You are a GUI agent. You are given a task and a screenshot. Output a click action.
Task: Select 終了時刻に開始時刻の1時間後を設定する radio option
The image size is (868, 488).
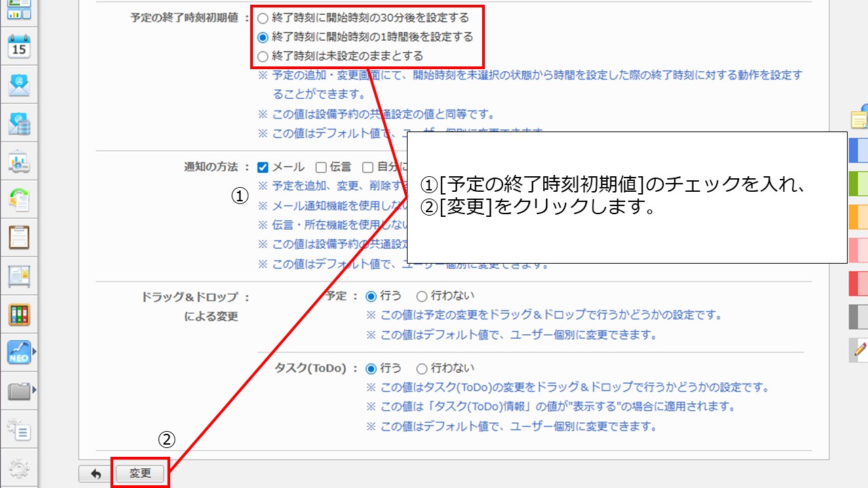[x=263, y=37]
